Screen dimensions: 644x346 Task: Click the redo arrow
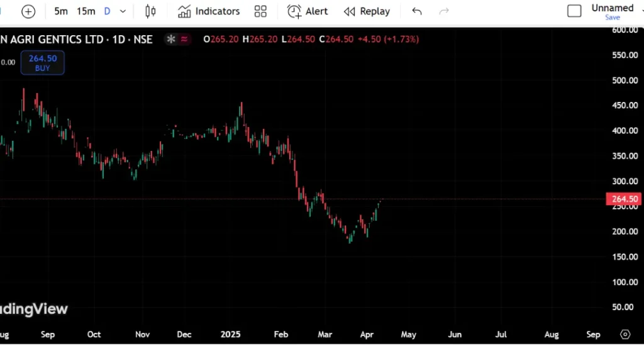point(444,11)
